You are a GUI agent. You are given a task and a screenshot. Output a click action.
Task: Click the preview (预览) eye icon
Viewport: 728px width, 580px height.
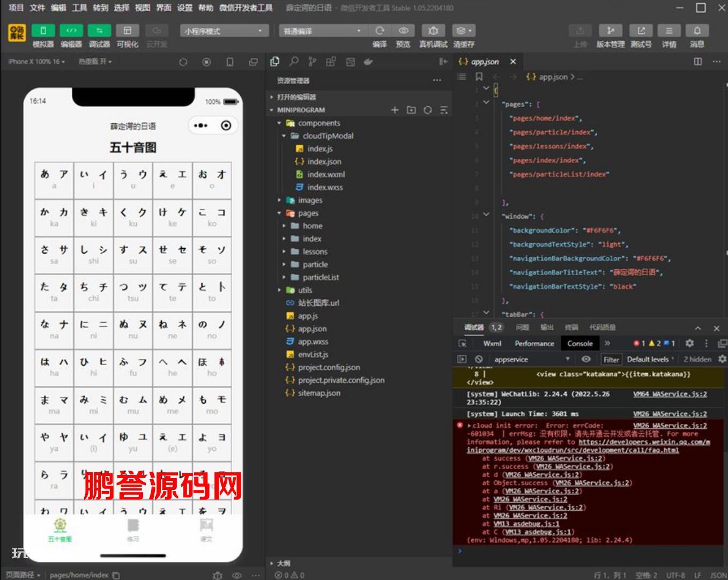pos(404,31)
